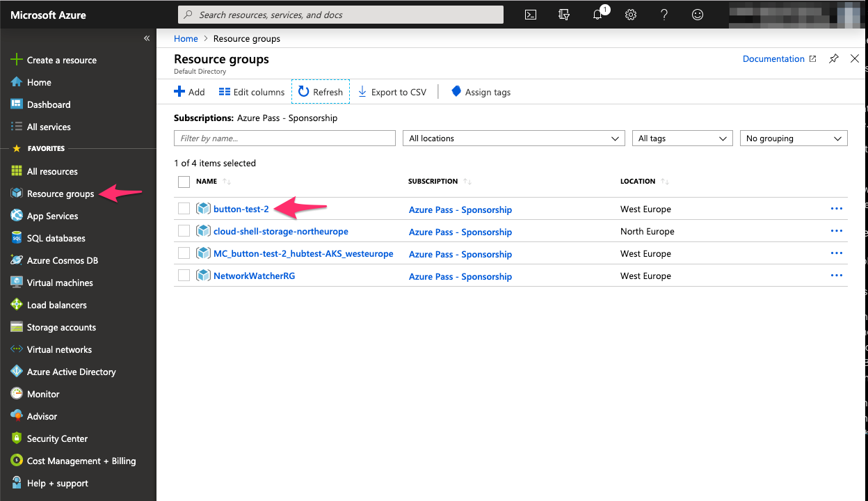Toggle the select-all checkbox in header
Image resolution: width=868 pixels, height=501 pixels.
pos(184,182)
